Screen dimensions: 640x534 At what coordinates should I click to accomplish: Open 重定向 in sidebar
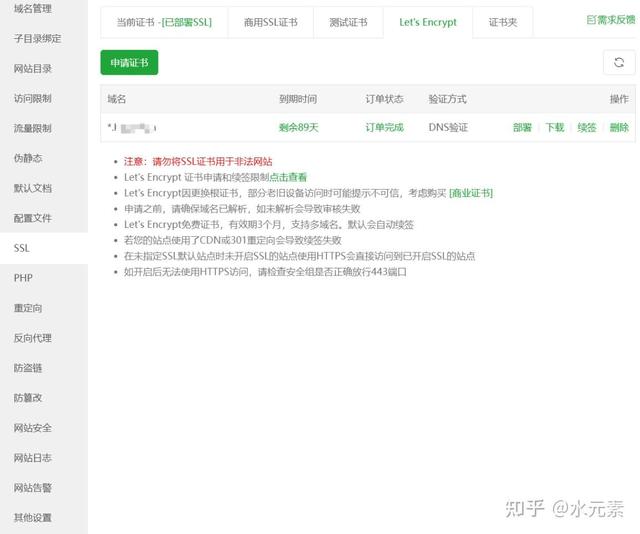pyautogui.click(x=28, y=308)
